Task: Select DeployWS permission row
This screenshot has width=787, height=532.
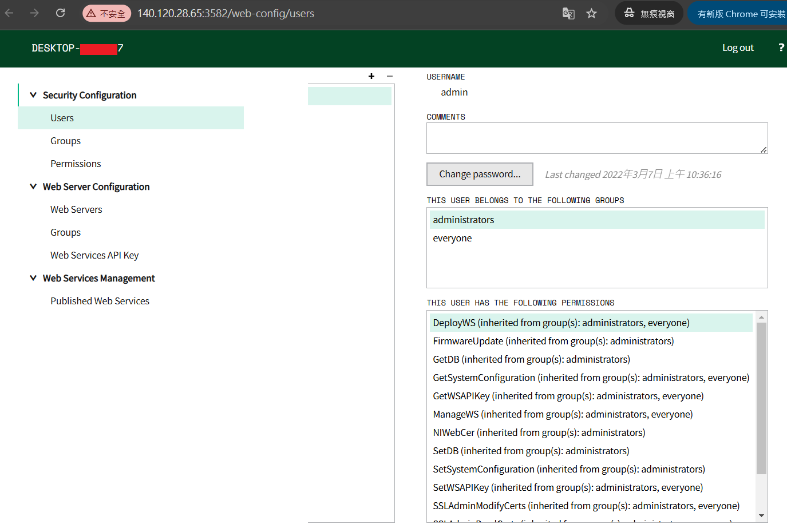Action: pyautogui.click(x=591, y=323)
